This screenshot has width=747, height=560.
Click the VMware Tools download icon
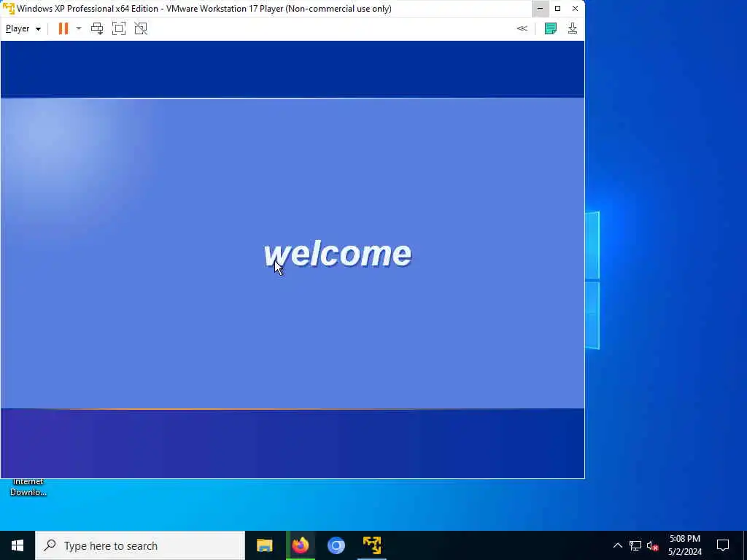click(573, 28)
